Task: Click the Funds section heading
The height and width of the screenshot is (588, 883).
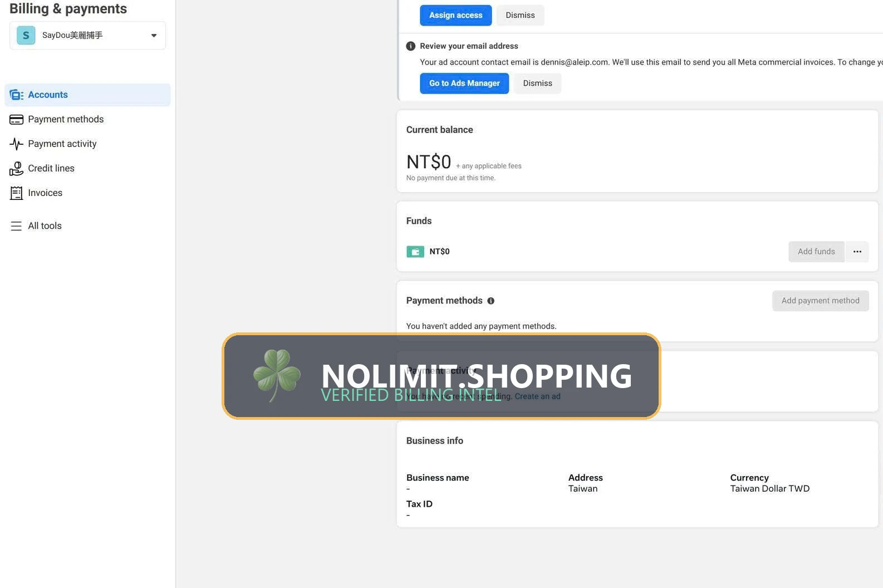Action: coord(419,221)
